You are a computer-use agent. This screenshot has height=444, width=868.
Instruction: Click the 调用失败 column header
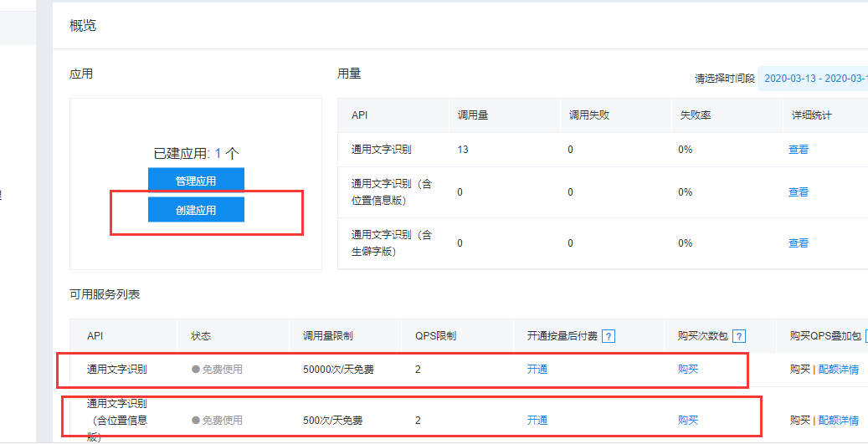pos(589,115)
